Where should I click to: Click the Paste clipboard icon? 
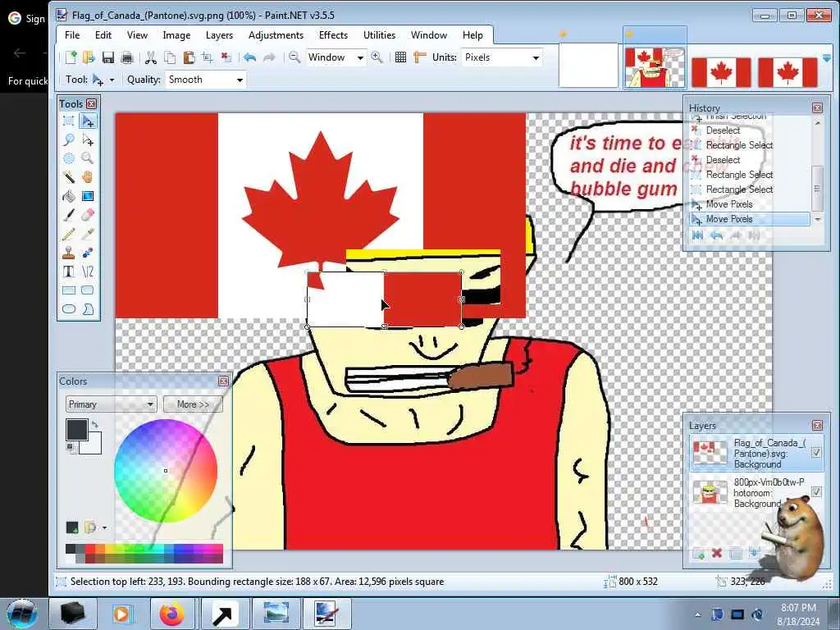pyautogui.click(x=189, y=57)
